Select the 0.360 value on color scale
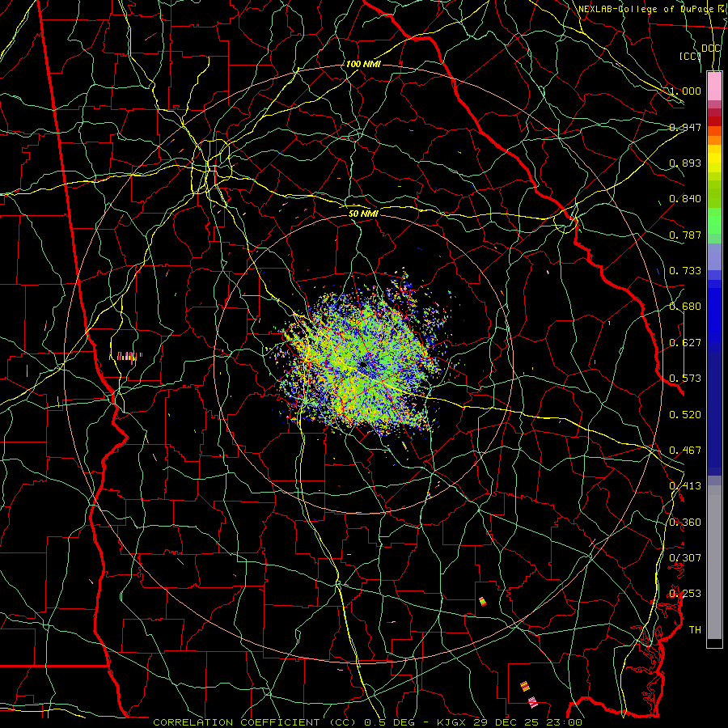The width and height of the screenshot is (728, 728). (x=685, y=523)
